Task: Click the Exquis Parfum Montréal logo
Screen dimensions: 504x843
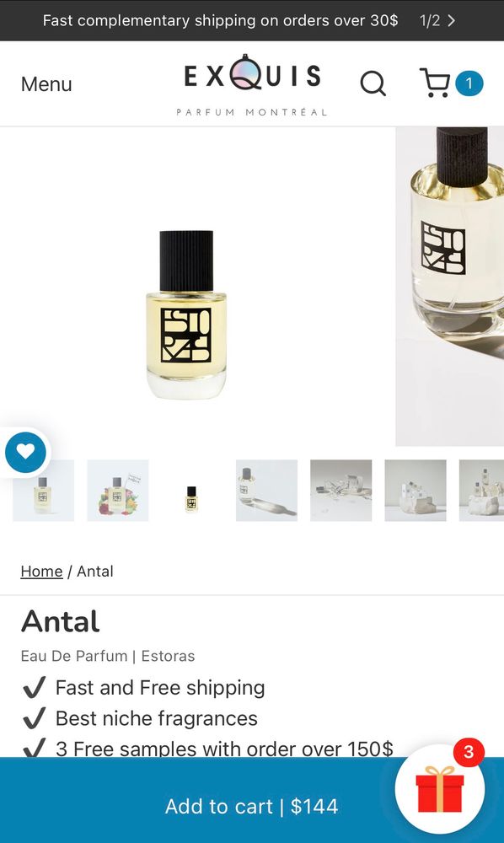Action: [252, 85]
